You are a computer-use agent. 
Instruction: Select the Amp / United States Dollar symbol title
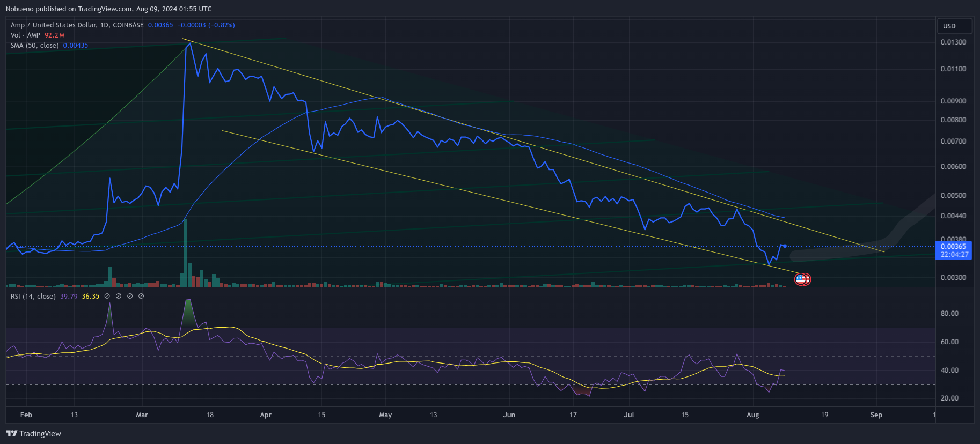coord(77,25)
